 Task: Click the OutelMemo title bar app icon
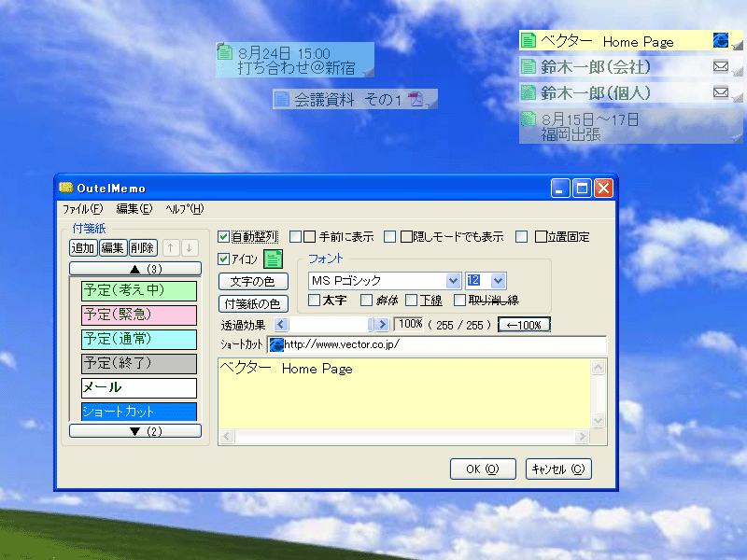[x=65, y=188]
